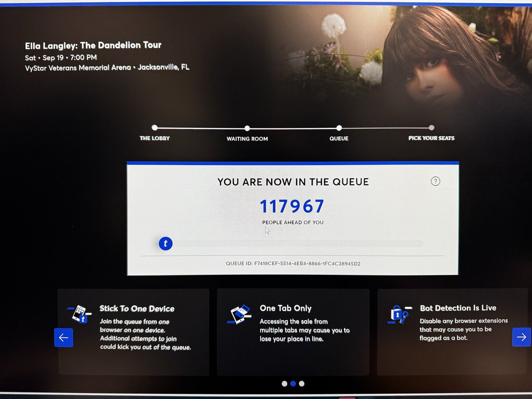Click the 'QUEUE' step label

[x=339, y=138]
